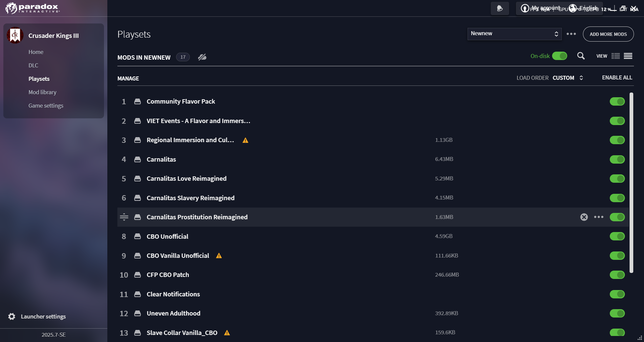Toggle the On-disk filter switch

560,56
